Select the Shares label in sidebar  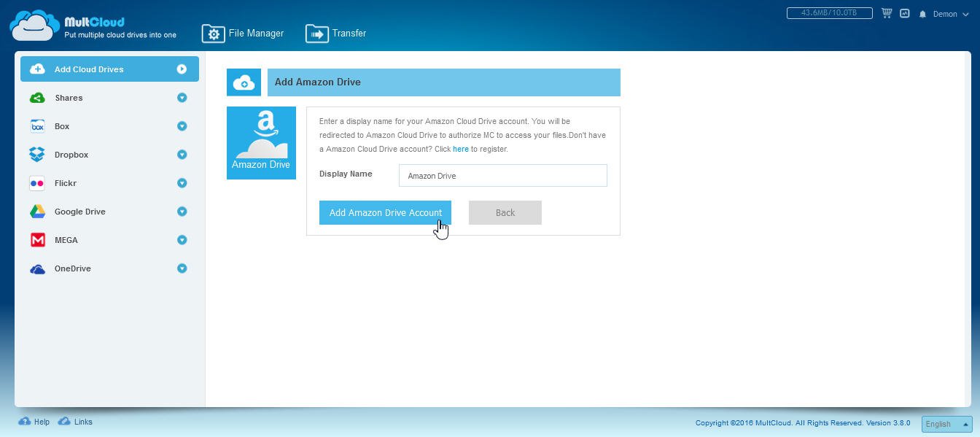click(x=69, y=98)
